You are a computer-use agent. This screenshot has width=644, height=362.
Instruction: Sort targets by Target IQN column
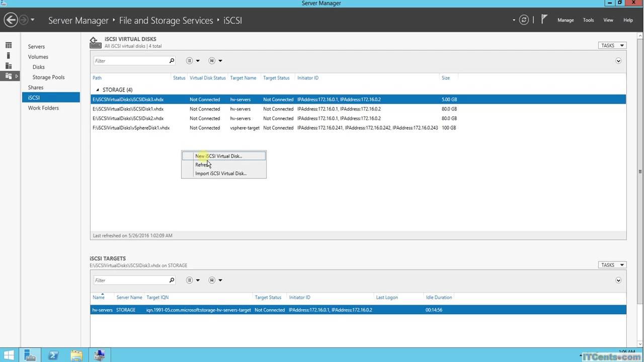[157, 298]
